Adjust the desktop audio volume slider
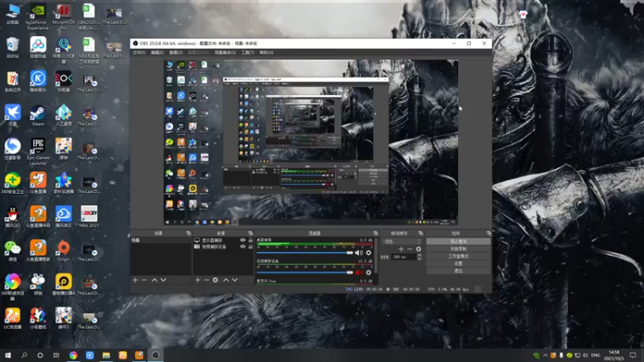The height and width of the screenshot is (362, 644). 304,253
